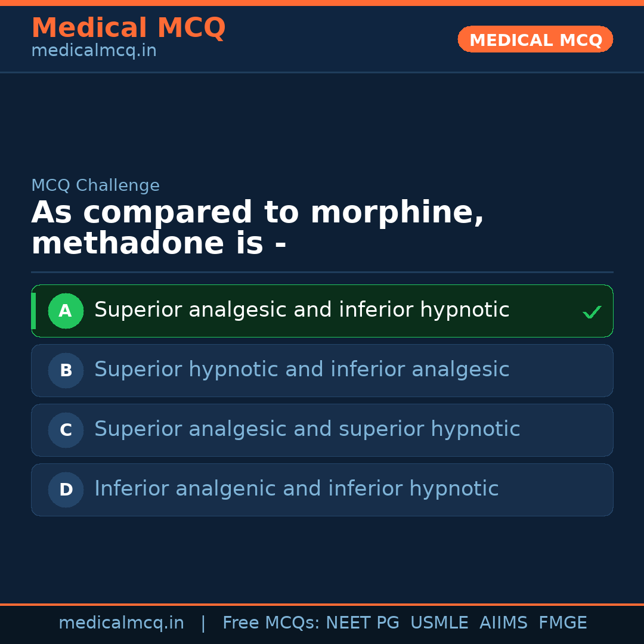
Task: Click the MCQ Challenge label
Action: click(x=95, y=185)
